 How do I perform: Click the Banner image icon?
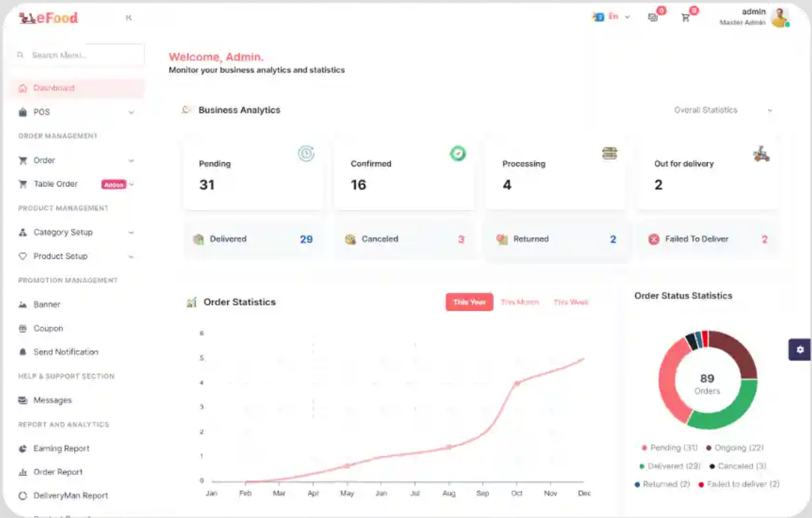click(23, 304)
